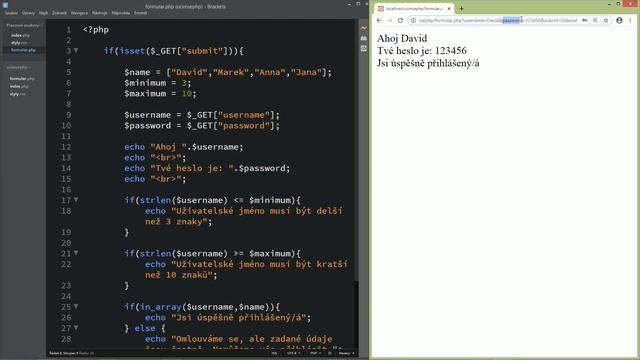The width and height of the screenshot is (640, 360).
Task: Open the language mode dropdown in the status bar
Action: (x=315, y=353)
